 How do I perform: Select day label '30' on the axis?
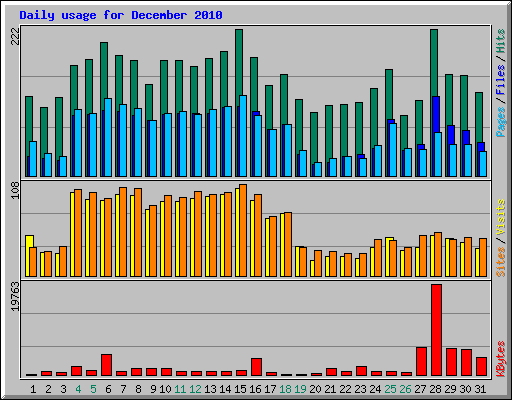click(465, 389)
